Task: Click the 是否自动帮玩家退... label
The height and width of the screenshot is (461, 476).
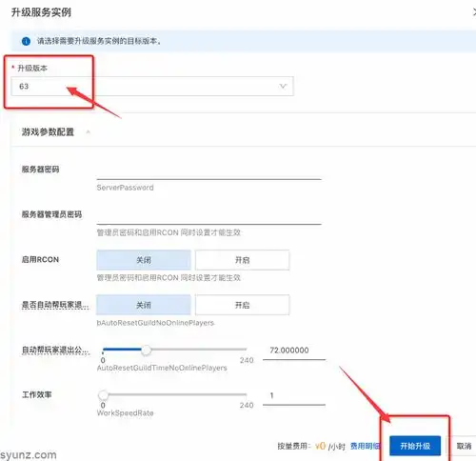Action: 55,305
